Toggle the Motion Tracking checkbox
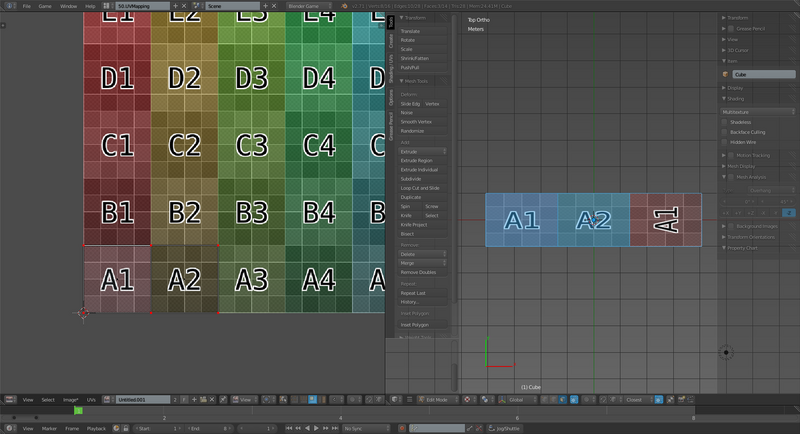 pos(731,156)
